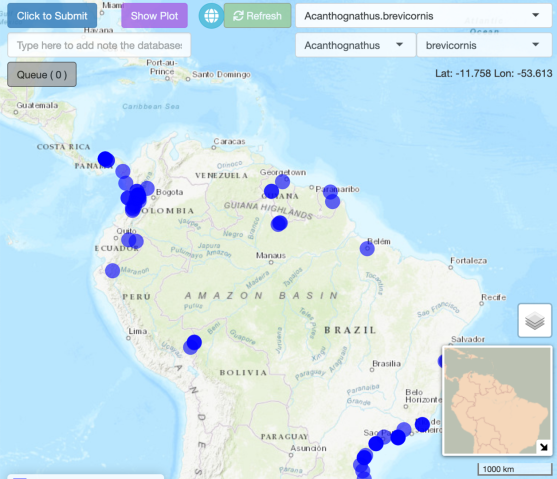The width and height of the screenshot is (557, 479).
Task: Click the Caracas city label
Action: click(x=229, y=141)
